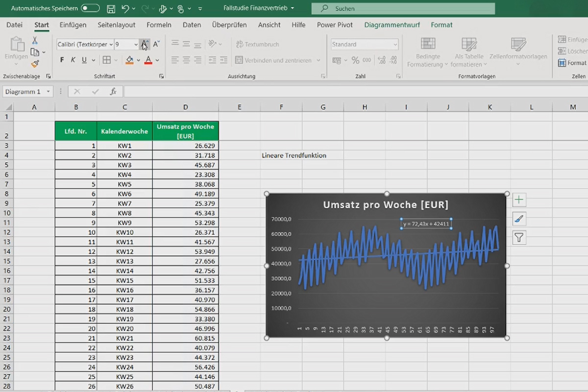The height and width of the screenshot is (392, 588).
Task: Apply thousands separator style
Action: [367, 60]
